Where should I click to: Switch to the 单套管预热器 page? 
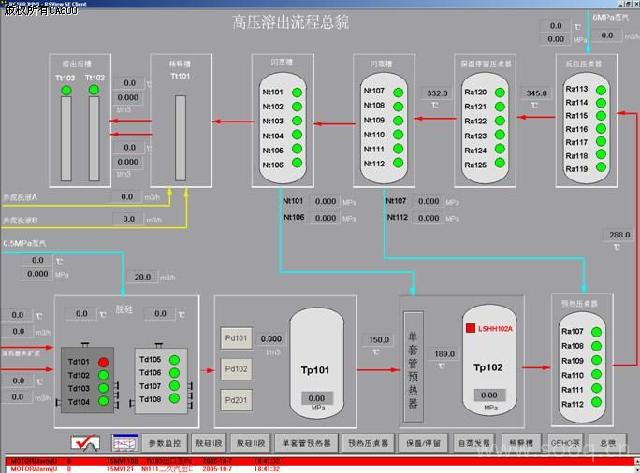tap(306, 441)
